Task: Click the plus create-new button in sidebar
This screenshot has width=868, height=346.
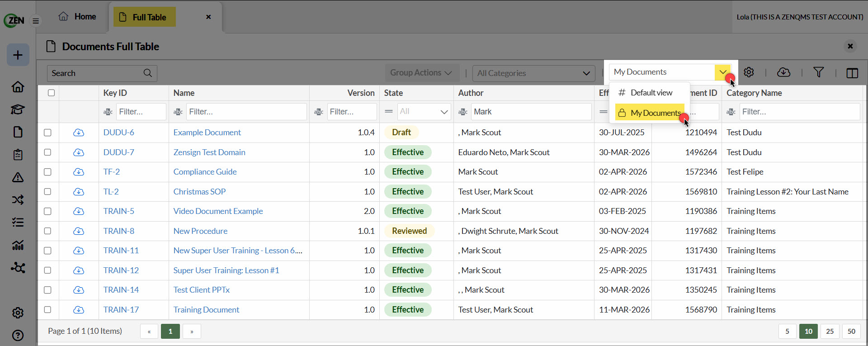Action: point(18,55)
